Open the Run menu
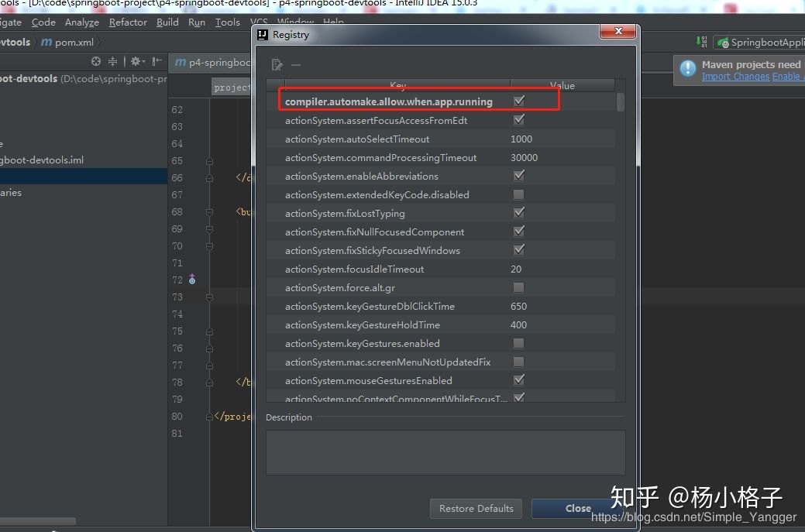This screenshot has width=805, height=532. [197, 22]
